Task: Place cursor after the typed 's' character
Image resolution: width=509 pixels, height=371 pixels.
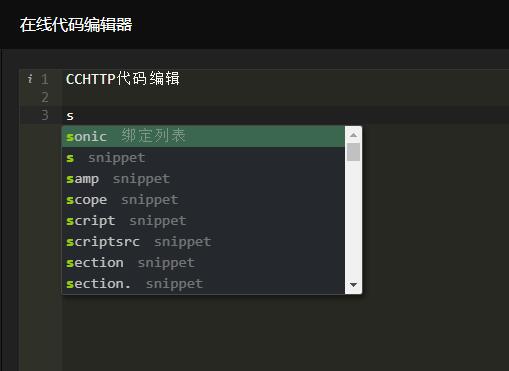Action: (x=74, y=116)
